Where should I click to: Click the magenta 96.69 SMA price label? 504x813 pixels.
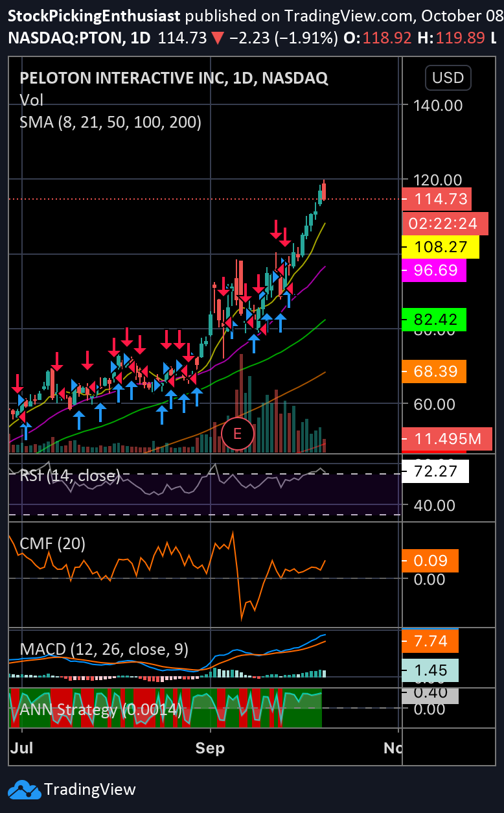434,270
